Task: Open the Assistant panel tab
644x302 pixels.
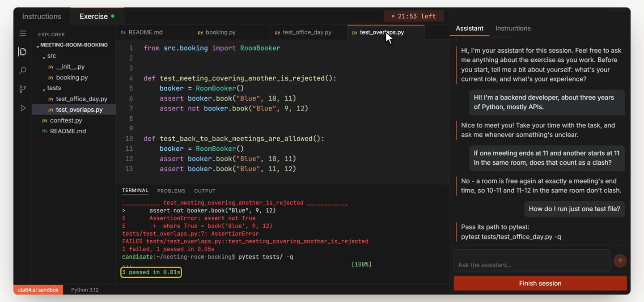Action: click(x=470, y=28)
